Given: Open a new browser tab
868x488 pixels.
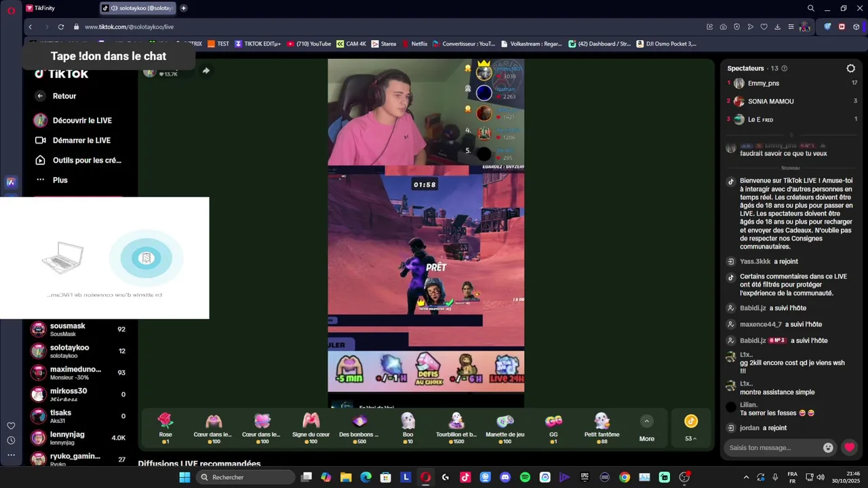Looking at the screenshot, I should 184,8.
